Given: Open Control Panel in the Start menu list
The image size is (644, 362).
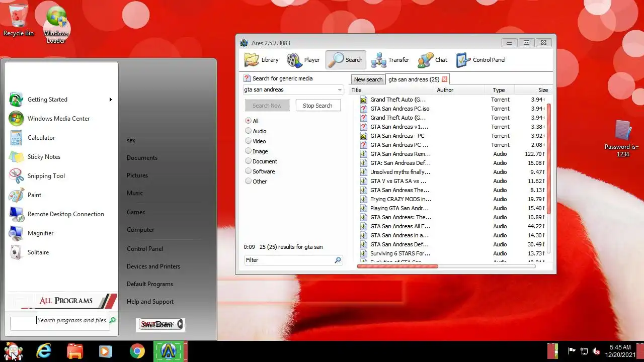Looking at the screenshot, I should pyautogui.click(x=145, y=249).
